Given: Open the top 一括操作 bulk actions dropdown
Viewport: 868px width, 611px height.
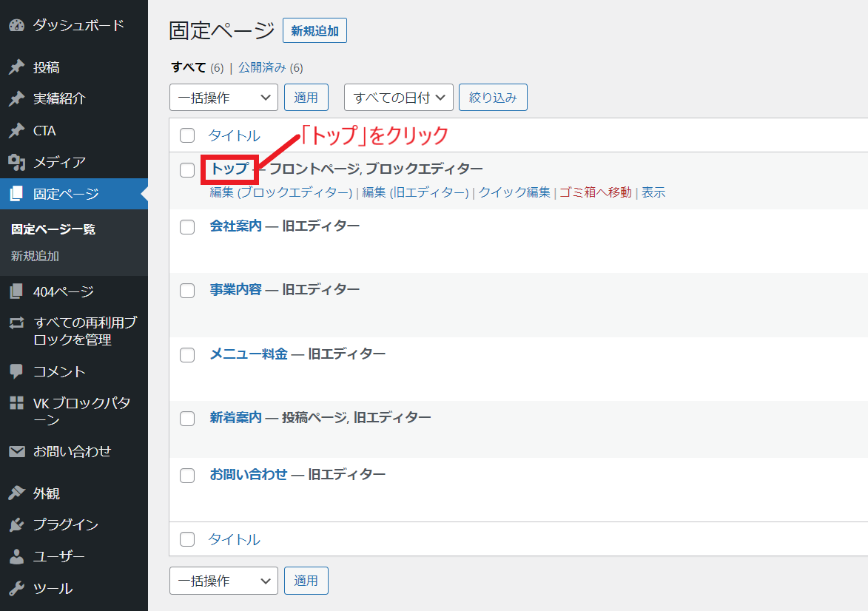Looking at the screenshot, I should pos(223,98).
